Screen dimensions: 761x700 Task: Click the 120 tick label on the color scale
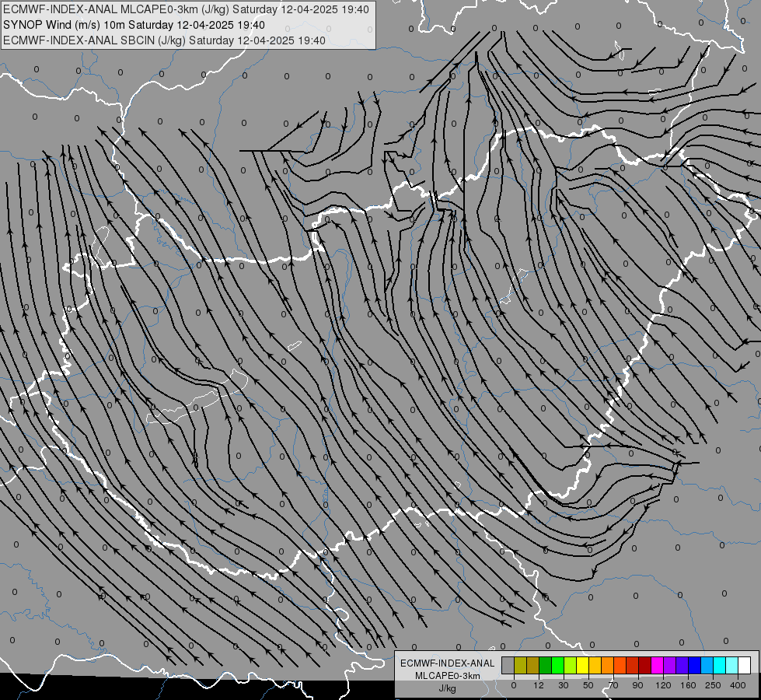click(663, 685)
